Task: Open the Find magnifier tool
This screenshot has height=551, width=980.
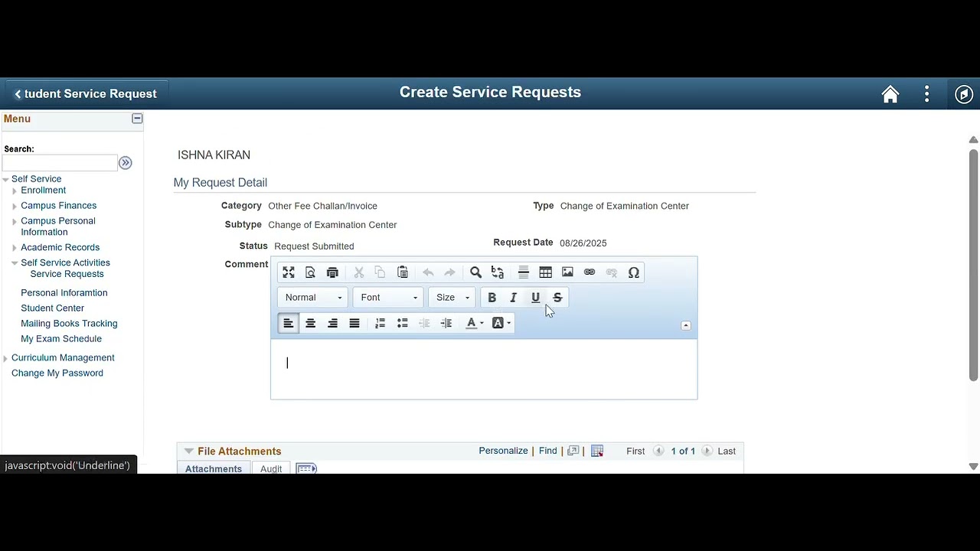Action: (x=475, y=272)
